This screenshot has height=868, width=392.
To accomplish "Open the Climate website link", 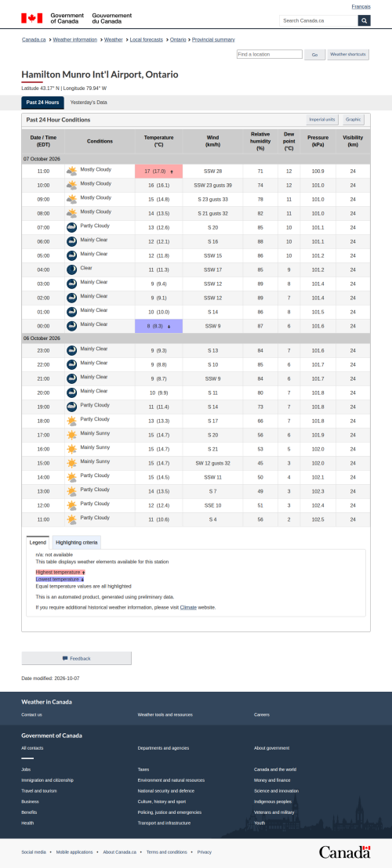I will 188,607.
